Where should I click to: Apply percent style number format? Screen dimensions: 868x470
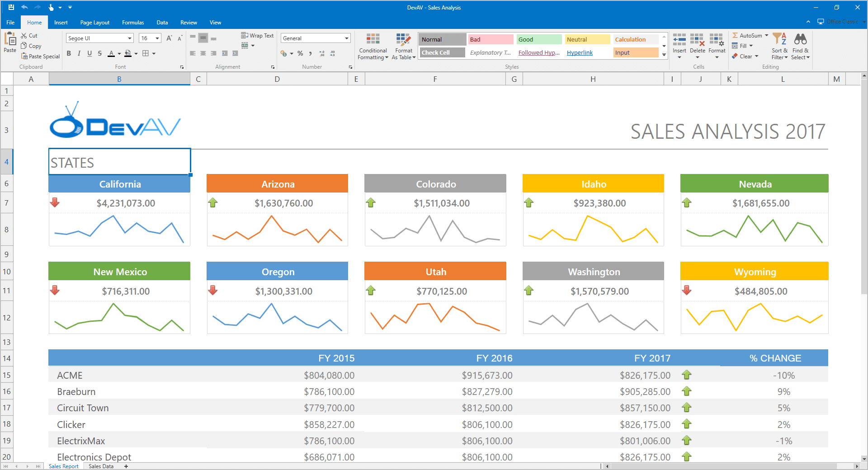(x=300, y=53)
